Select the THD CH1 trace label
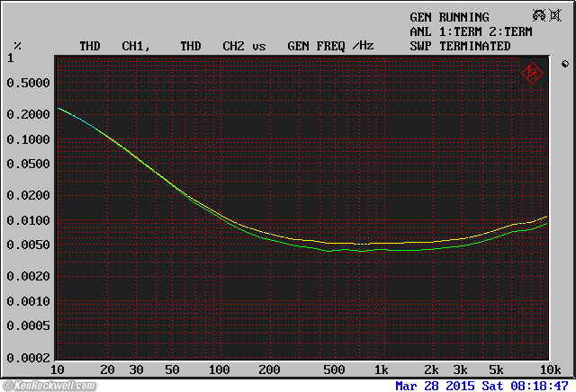Image resolution: width=576 pixels, height=392 pixels. tap(113, 46)
